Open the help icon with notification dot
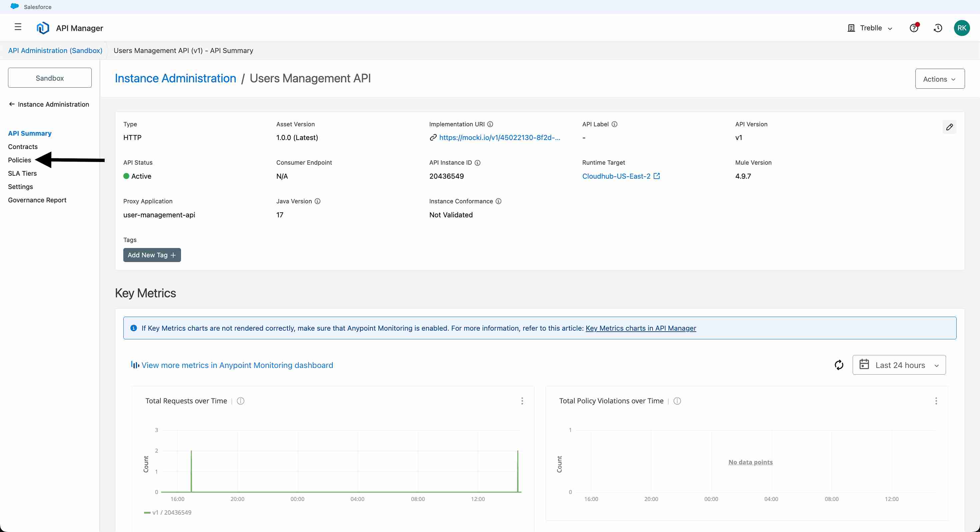 coord(914,28)
